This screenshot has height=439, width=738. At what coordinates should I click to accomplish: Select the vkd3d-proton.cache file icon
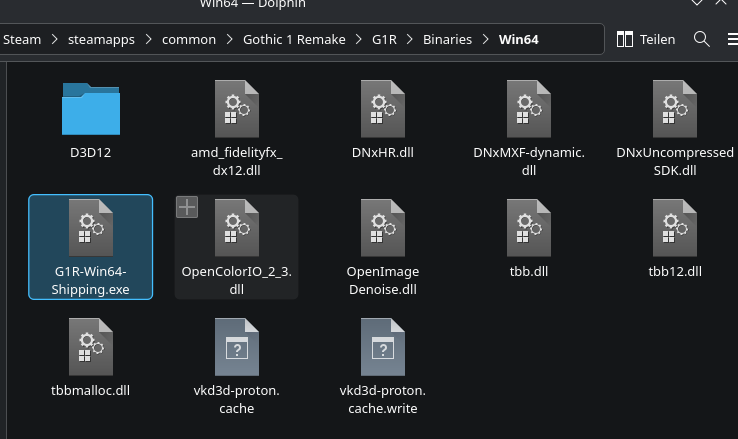pyautogui.click(x=237, y=347)
